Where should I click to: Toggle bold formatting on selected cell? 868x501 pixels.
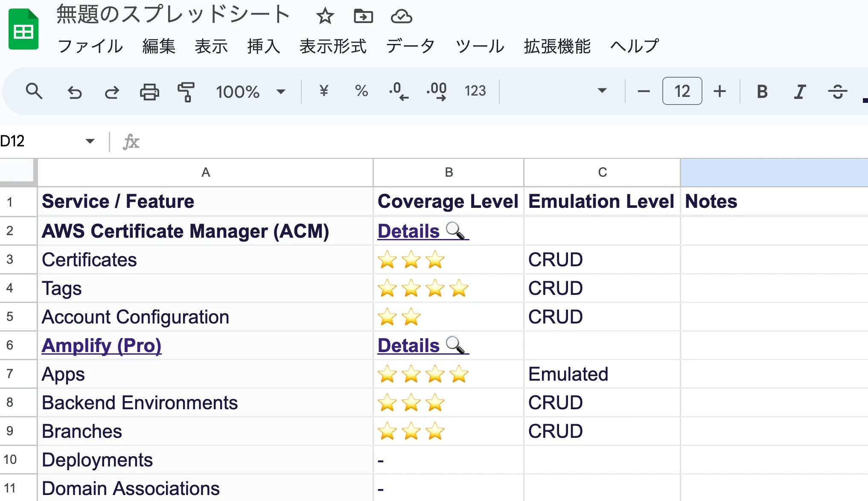tap(762, 91)
